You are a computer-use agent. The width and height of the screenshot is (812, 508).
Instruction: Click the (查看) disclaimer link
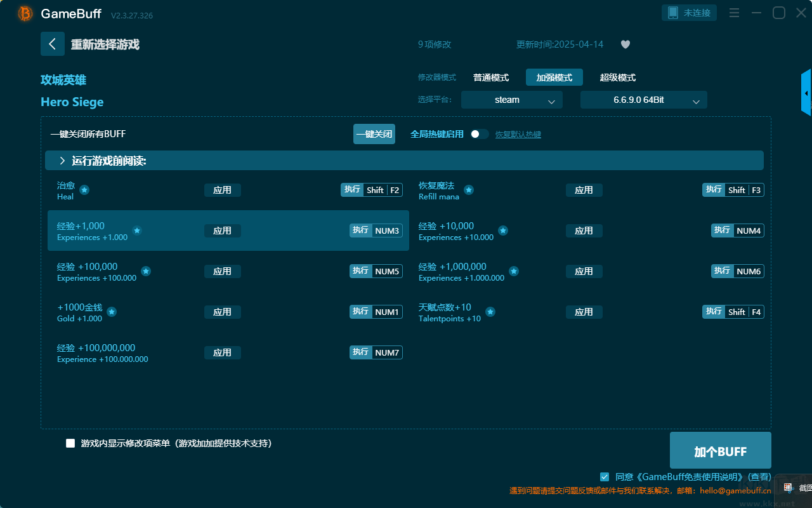[759, 477]
